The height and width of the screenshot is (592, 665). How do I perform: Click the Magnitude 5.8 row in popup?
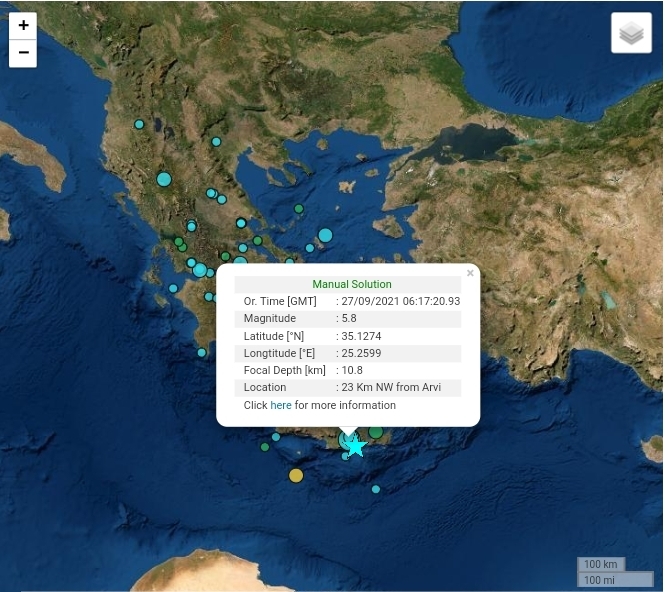point(348,319)
